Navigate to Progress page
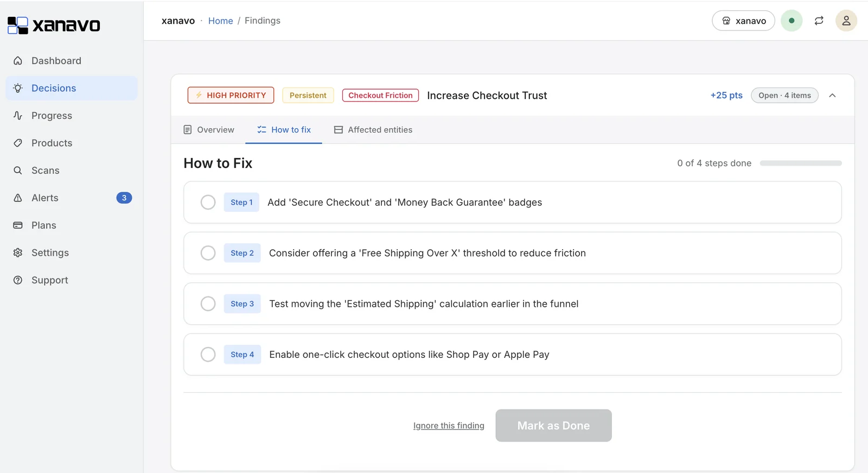The height and width of the screenshot is (473, 868). click(x=72, y=116)
